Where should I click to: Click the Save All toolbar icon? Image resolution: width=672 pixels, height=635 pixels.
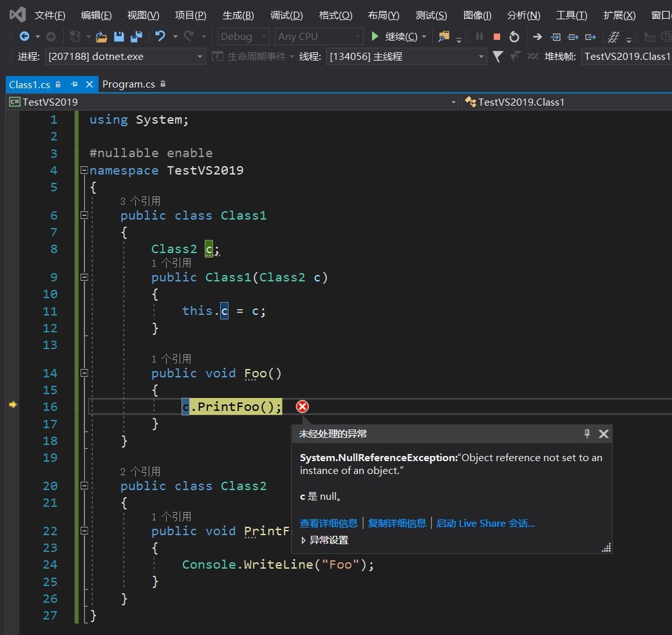(136, 37)
